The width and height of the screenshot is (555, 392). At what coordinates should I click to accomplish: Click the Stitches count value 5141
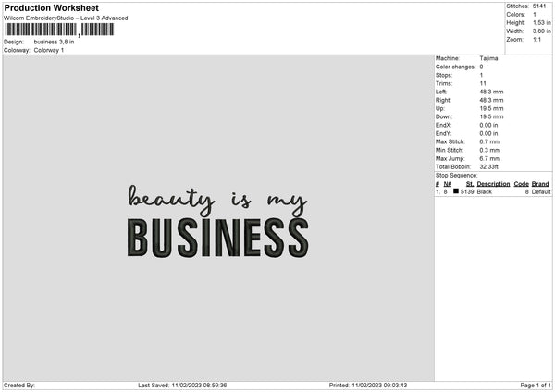click(539, 6)
